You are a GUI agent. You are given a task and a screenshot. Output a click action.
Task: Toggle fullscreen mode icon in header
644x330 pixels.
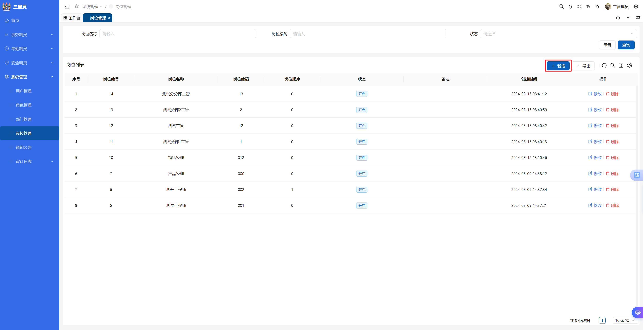coord(579,7)
